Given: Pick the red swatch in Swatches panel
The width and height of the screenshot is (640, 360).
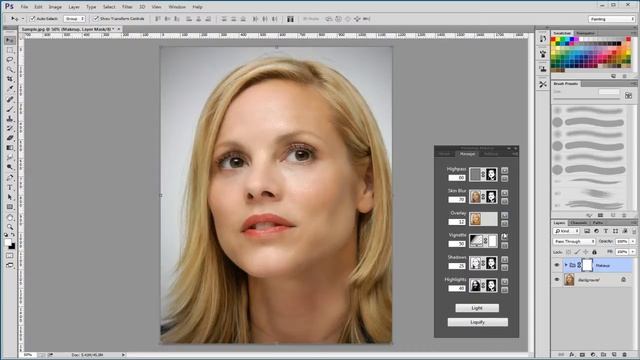Looking at the screenshot, I should pyautogui.click(x=553, y=40).
